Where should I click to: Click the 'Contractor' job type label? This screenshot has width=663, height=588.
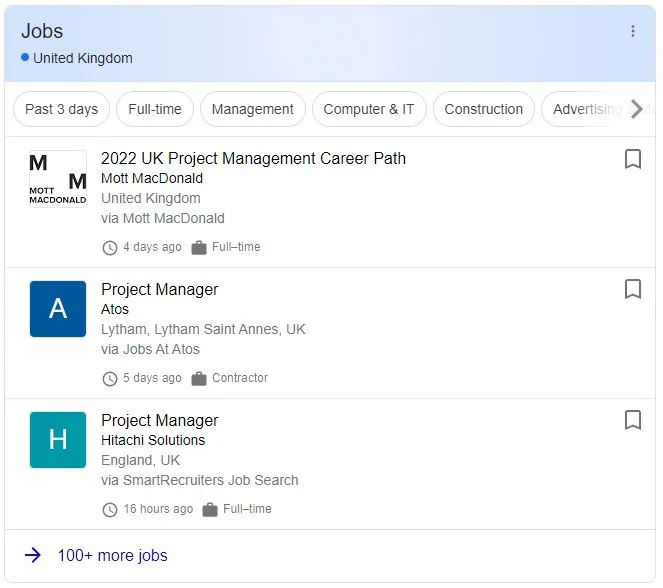[240, 378]
